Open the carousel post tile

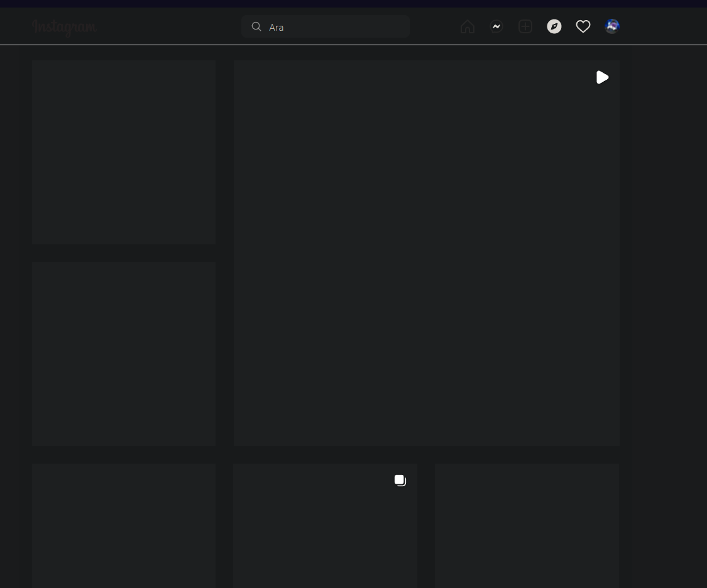326,526
